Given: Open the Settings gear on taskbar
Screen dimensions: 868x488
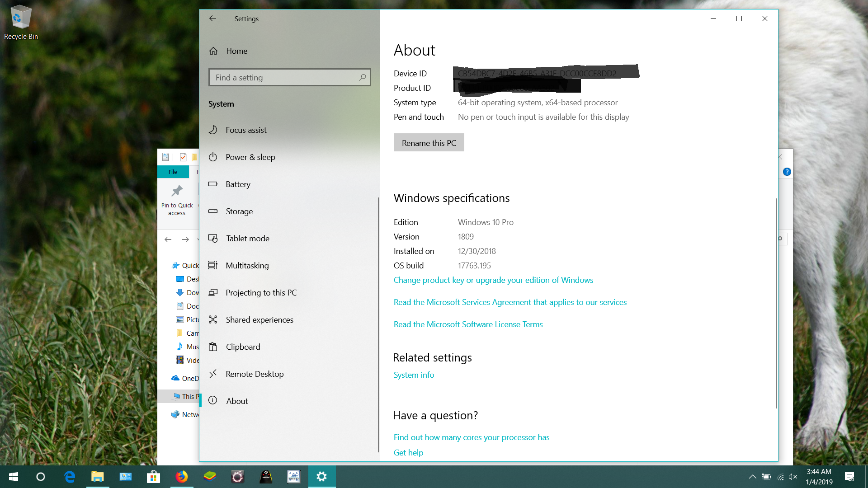Looking at the screenshot, I should [x=322, y=477].
